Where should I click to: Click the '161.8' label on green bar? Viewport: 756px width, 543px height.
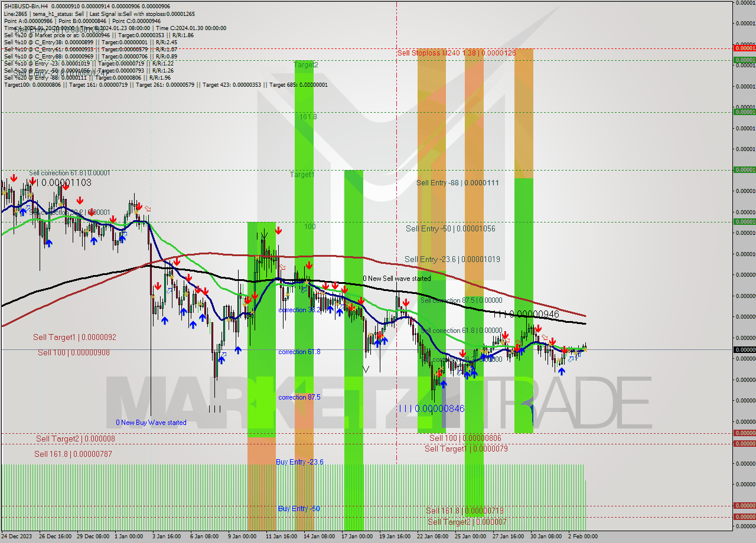coord(308,117)
